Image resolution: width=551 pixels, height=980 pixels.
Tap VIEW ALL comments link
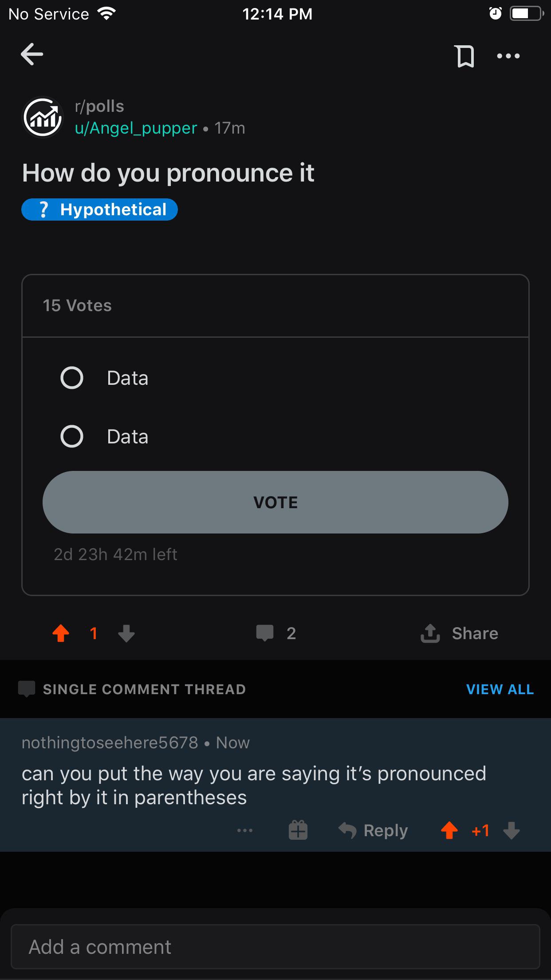pyautogui.click(x=500, y=689)
